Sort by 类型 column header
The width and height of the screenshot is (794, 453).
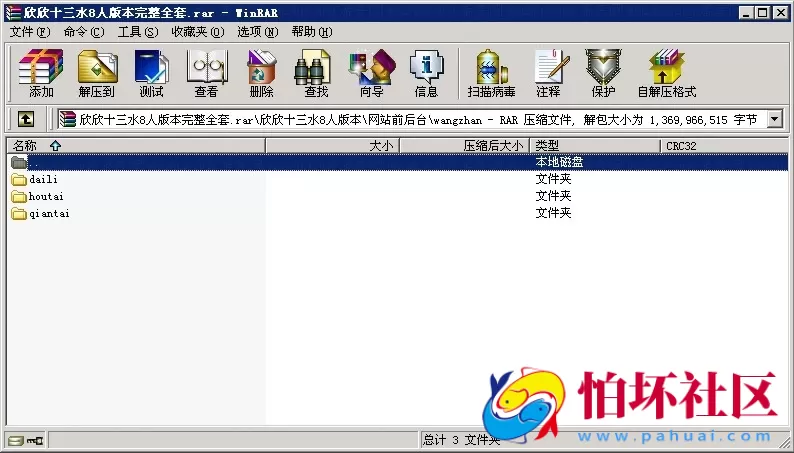coord(595,146)
